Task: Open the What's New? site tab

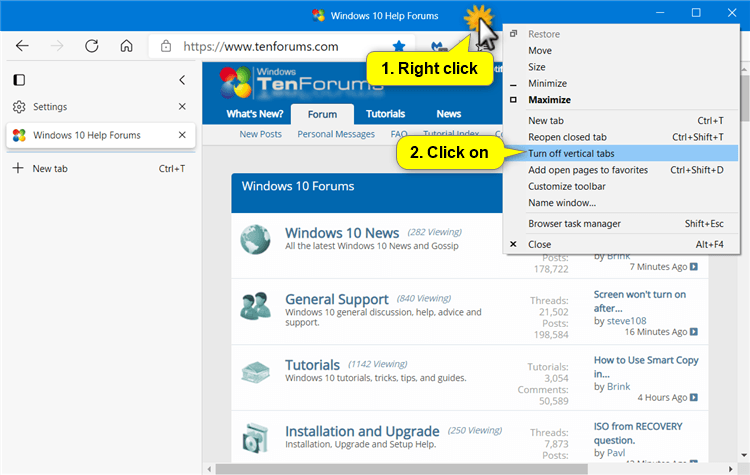Action: point(255,114)
